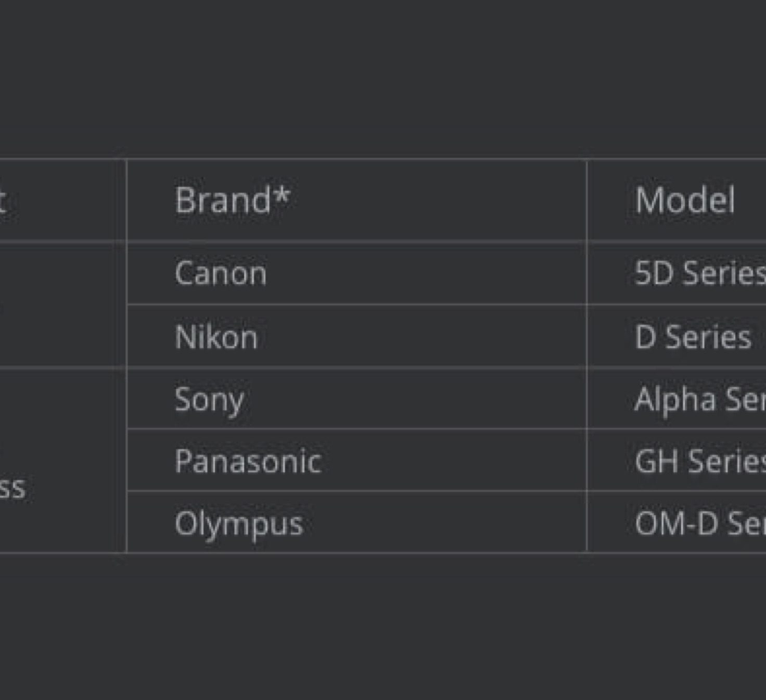The image size is (766, 700).
Task: Select the Nikon brand cell
Action: click(216, 337)
